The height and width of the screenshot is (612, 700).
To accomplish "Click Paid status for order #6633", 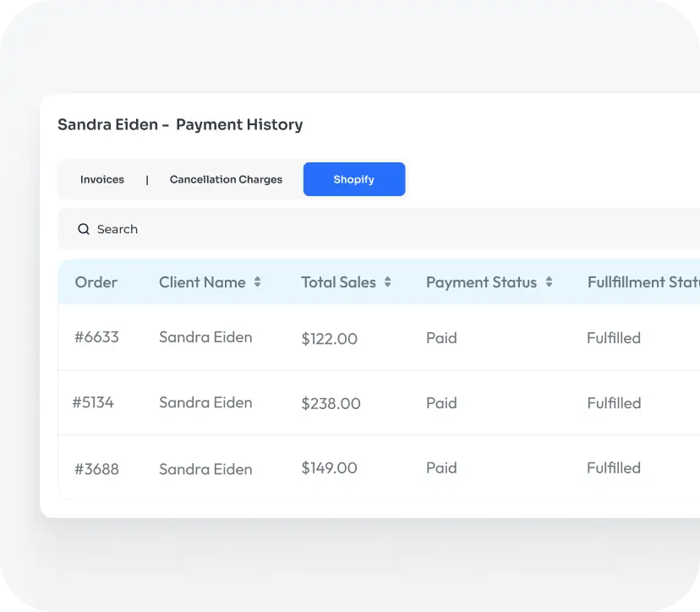I will click(x=441, y=338).
